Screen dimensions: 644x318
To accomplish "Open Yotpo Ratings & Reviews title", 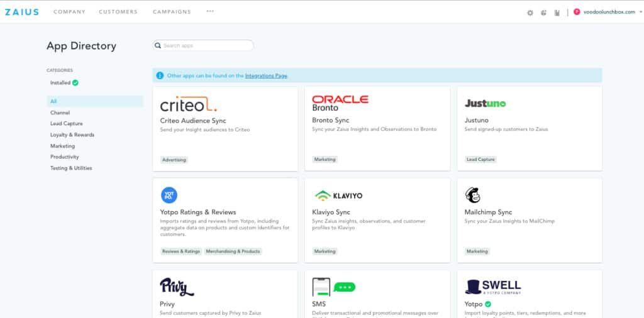I will [198, 212].
